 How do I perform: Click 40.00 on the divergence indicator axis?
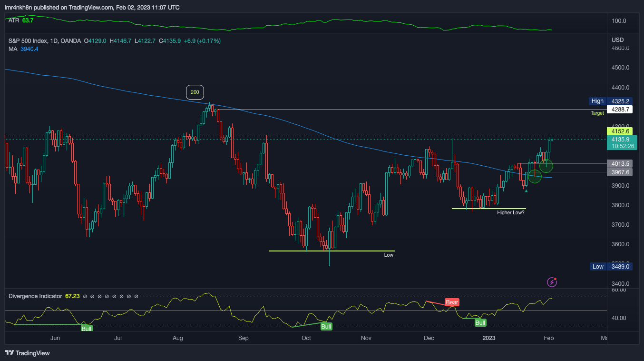(619, 318)
